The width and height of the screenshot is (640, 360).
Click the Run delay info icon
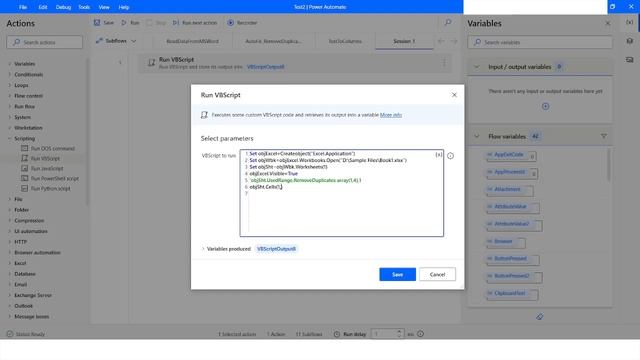point(420,334)
